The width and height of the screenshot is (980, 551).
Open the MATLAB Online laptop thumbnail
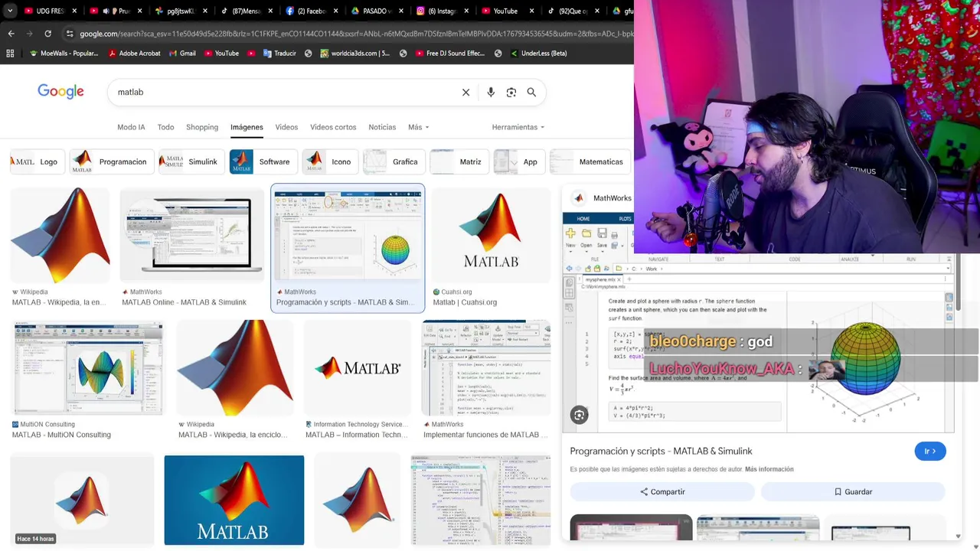click(192, 236)
